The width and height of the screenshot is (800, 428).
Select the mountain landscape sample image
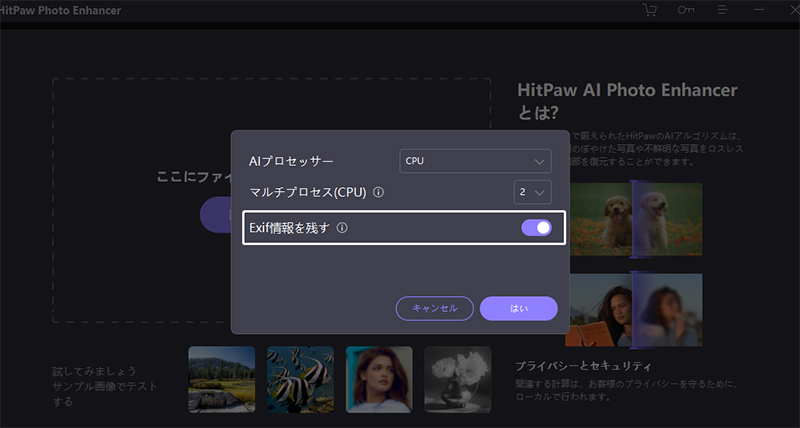tap(222, 380)
